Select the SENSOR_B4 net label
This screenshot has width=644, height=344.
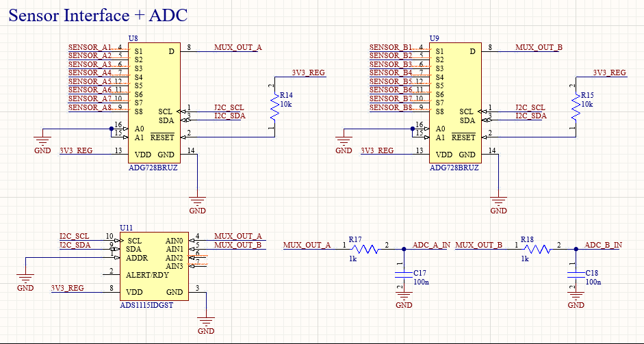[391, 72]
